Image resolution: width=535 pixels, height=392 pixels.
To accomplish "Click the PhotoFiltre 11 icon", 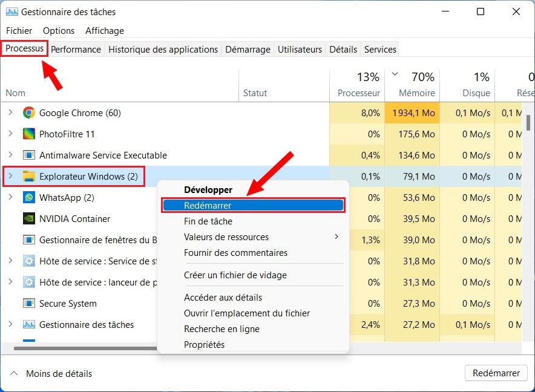I will [x=30, y=134].
